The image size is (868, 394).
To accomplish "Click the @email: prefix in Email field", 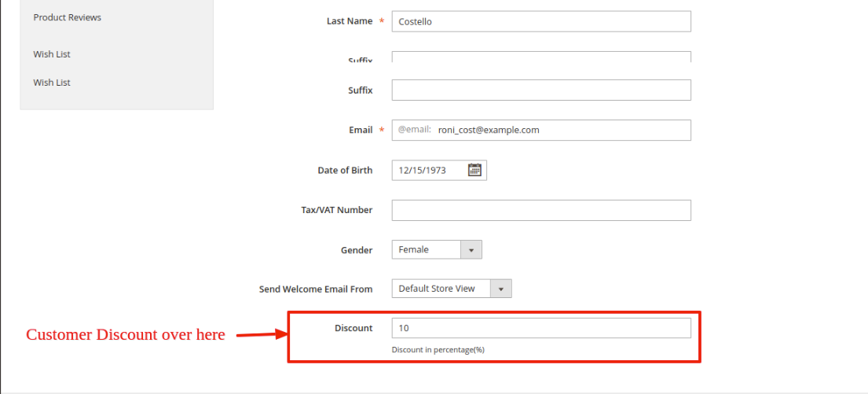I will click(x=414, y=130).
